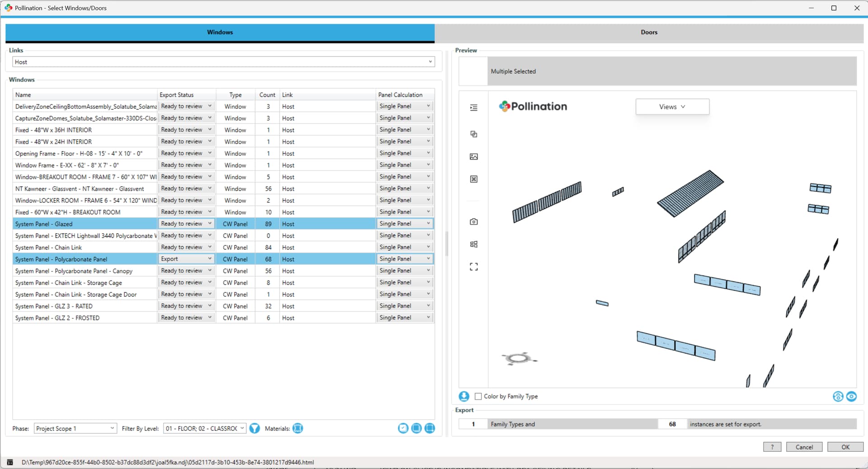868x469 pixels.
Task: Switch to the Doors tab
Action: pos(649,32)
